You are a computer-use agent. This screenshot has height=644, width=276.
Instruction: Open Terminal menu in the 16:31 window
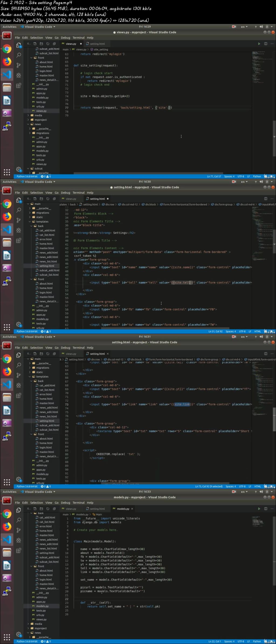[78, 348]
